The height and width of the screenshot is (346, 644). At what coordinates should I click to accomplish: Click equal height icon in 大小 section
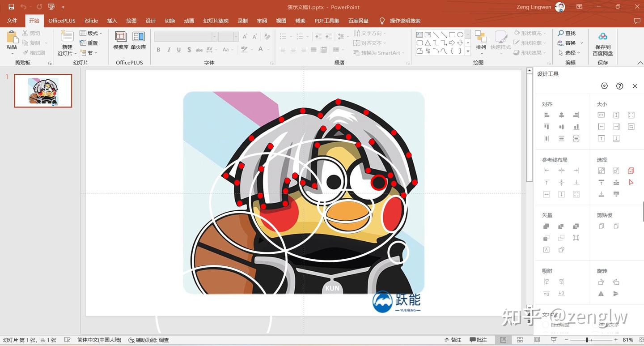(616, 115)
